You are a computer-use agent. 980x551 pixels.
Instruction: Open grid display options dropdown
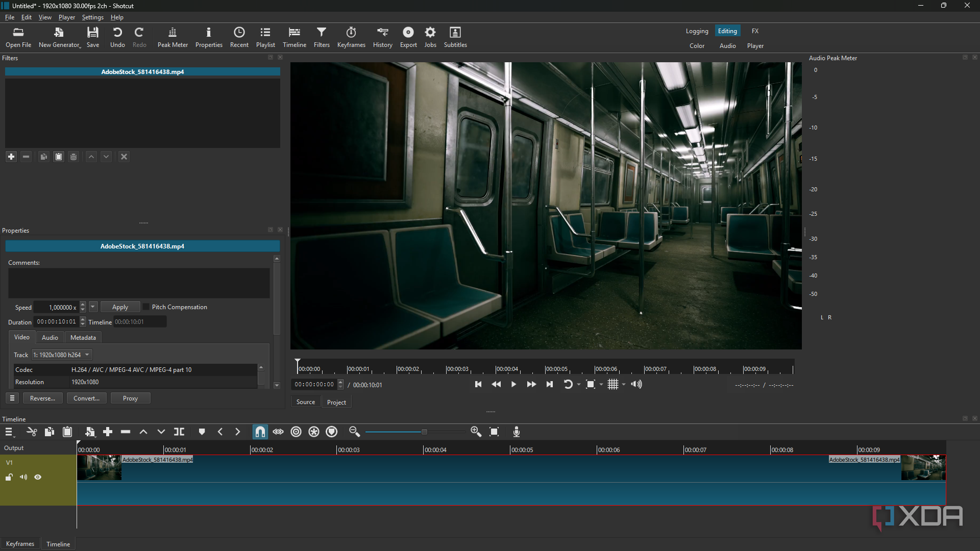coord(624,385)
